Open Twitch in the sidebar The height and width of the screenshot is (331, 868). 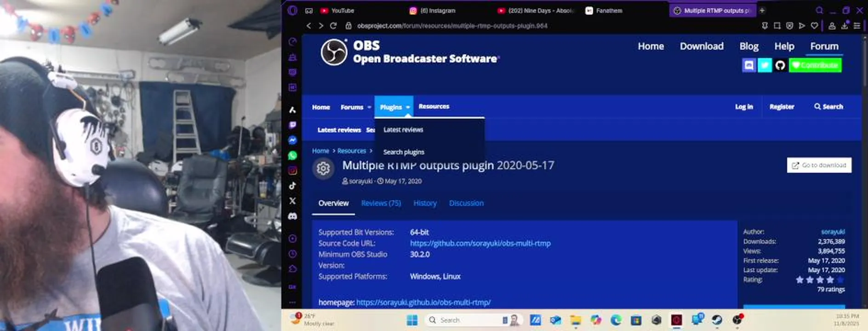[x=292, y=125]
